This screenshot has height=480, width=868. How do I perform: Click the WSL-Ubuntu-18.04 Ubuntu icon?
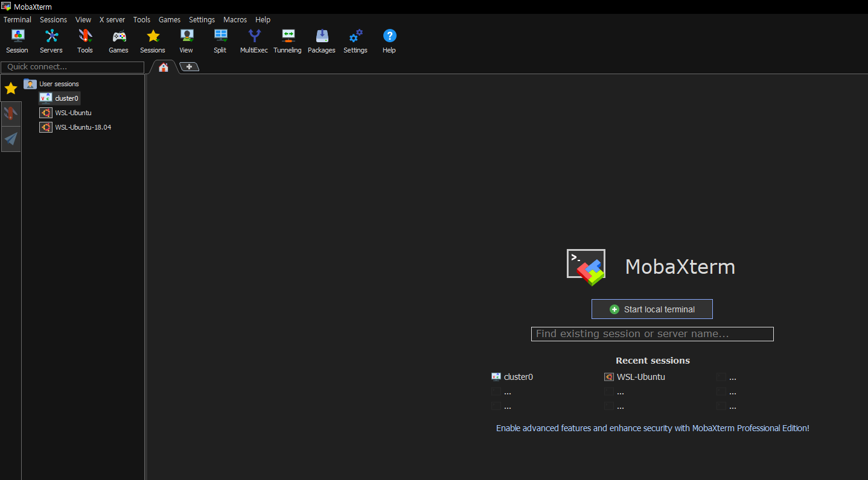pyautogui.click(x=45, y=127)
